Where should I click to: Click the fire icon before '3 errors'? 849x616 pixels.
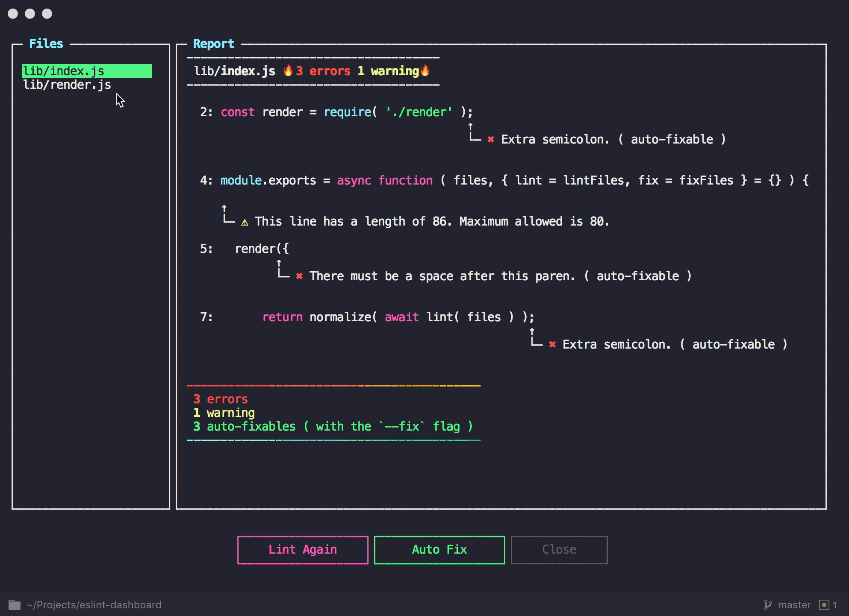tap(288, 70)
